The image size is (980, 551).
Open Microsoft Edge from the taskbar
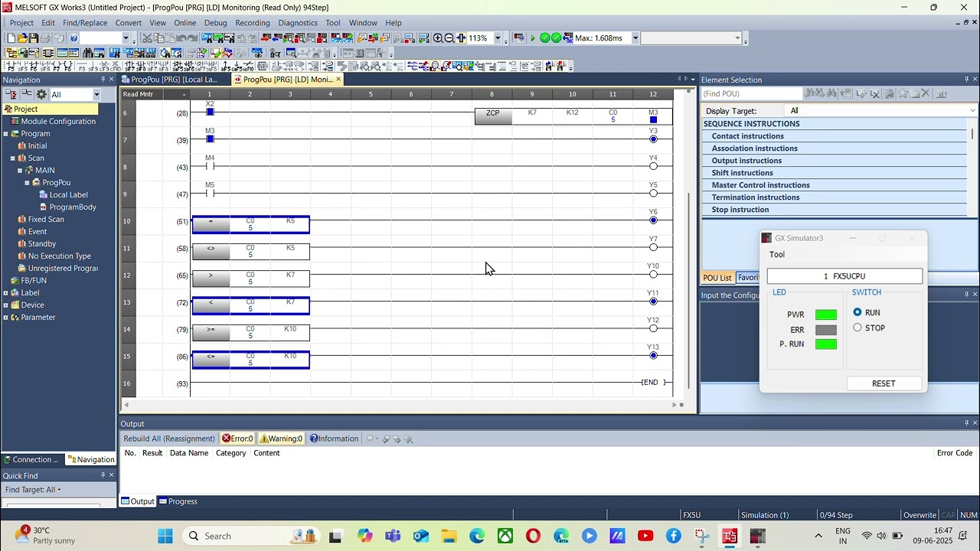click(477, 536)
